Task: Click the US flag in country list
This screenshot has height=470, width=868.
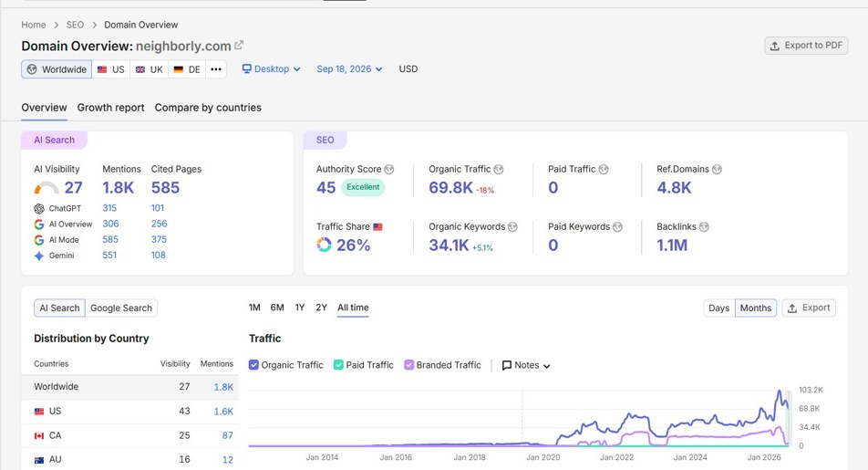Action: point(38,412)
